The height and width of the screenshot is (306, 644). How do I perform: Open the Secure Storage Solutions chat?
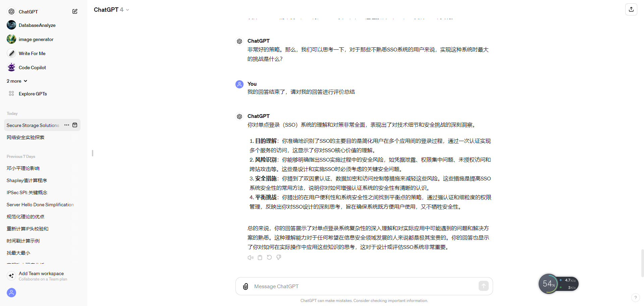point(33,125)
